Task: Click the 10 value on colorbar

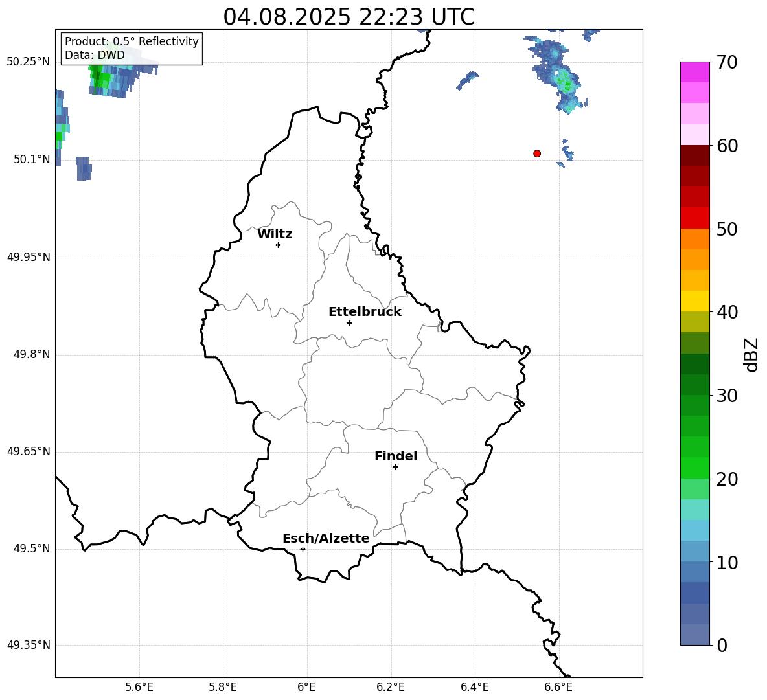Action: click(727, 562)
